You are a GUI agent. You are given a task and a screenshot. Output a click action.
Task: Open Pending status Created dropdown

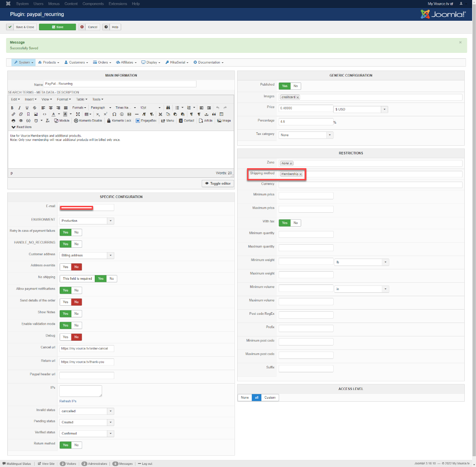coord(87,422)
